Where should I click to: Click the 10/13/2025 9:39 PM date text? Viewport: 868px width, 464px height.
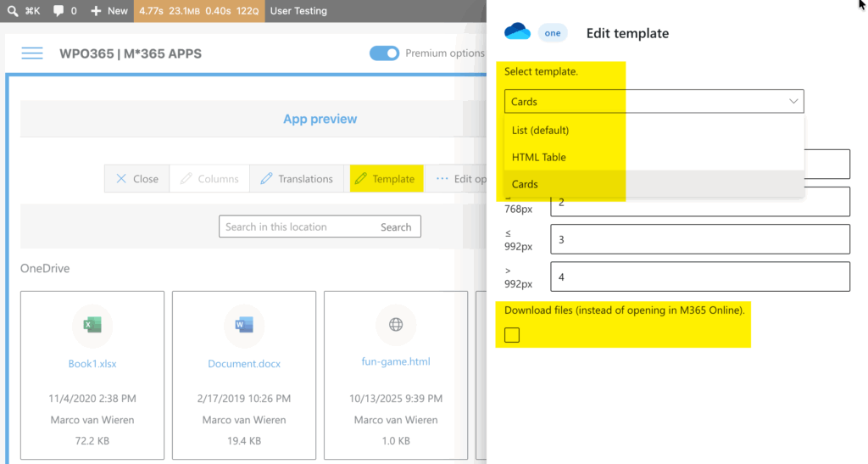(x=396, y=399)
